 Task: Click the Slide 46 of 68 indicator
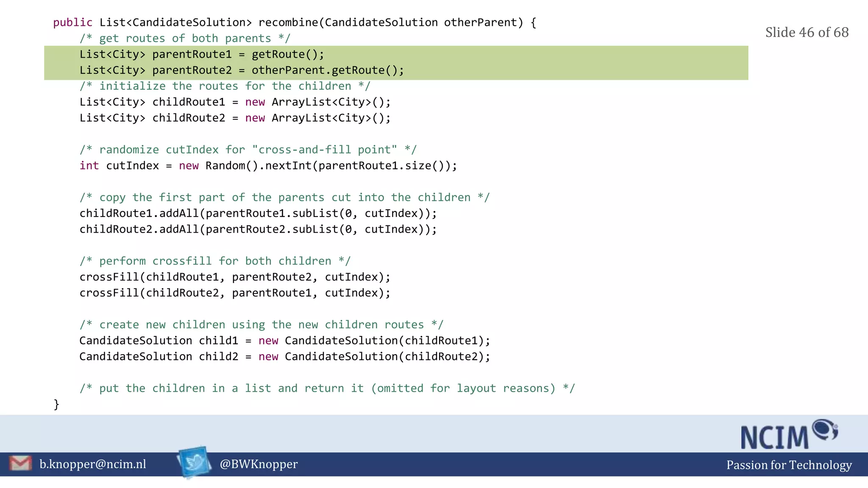click(x=807, y=32)
